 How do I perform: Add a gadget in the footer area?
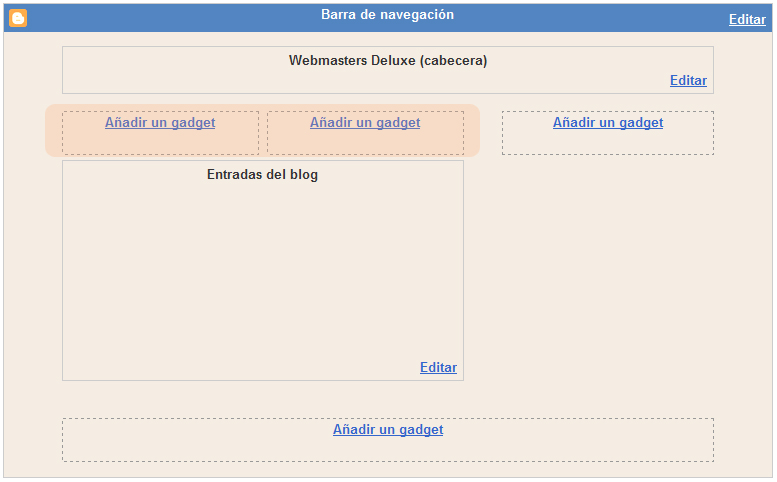pyautogui.click(x=388, y=429)
